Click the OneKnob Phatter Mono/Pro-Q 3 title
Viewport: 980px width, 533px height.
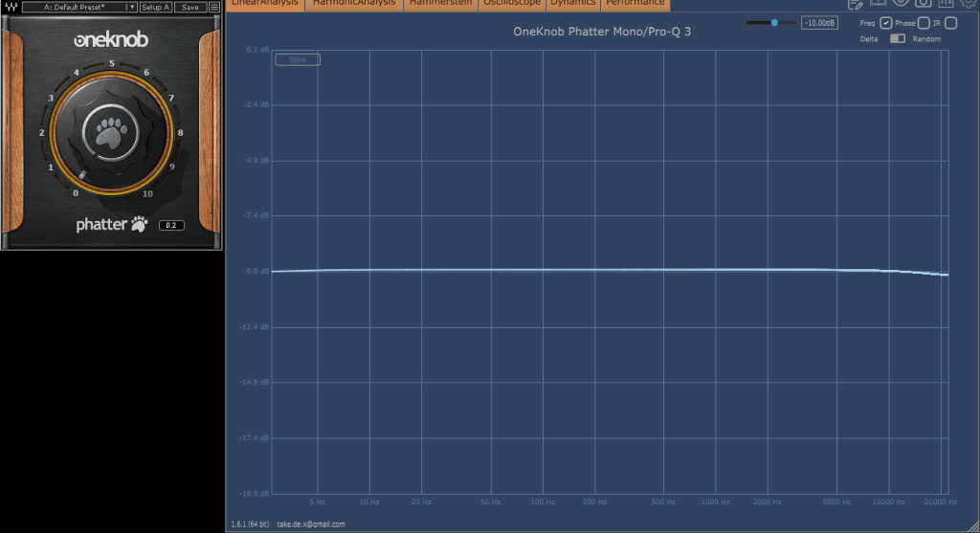pos(602,32)
